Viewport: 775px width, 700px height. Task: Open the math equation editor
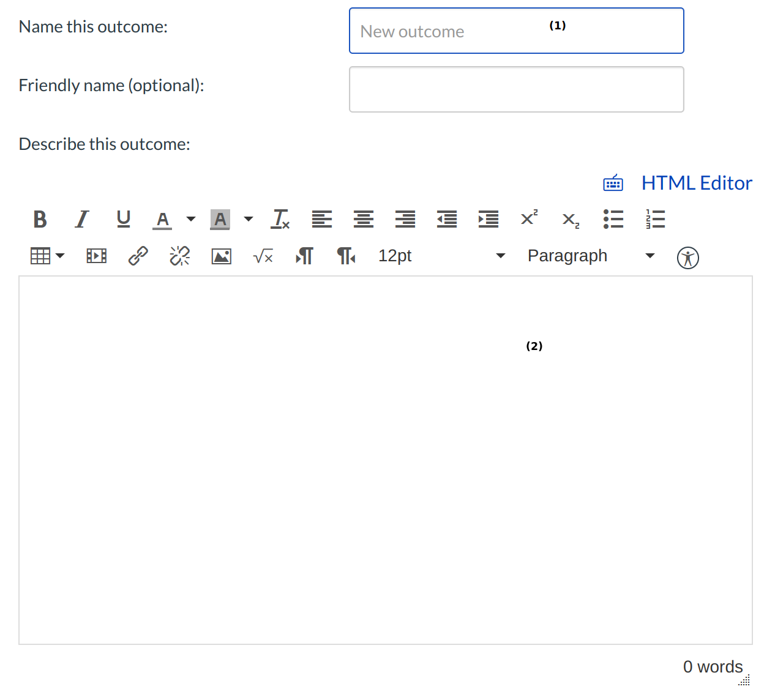[x=263, y=256]
